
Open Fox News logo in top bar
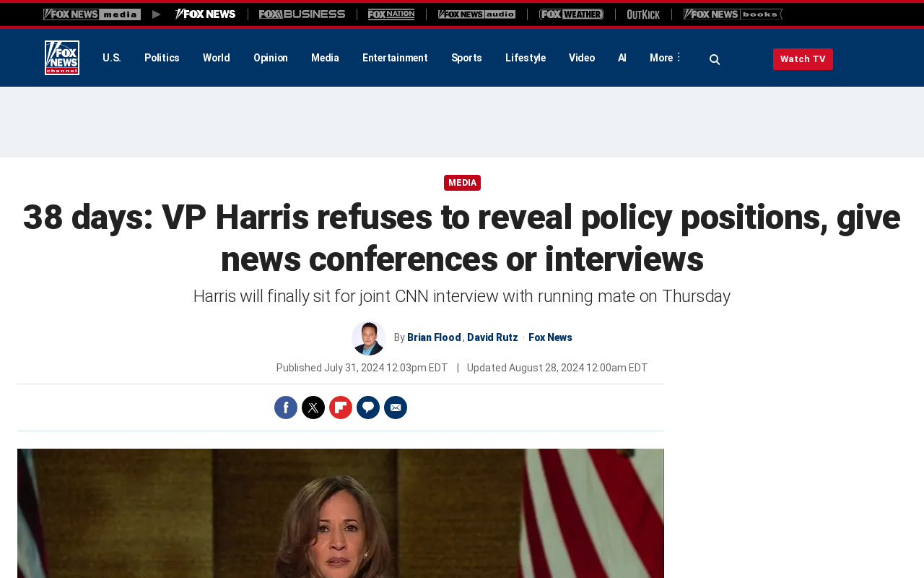pos(205,14)
